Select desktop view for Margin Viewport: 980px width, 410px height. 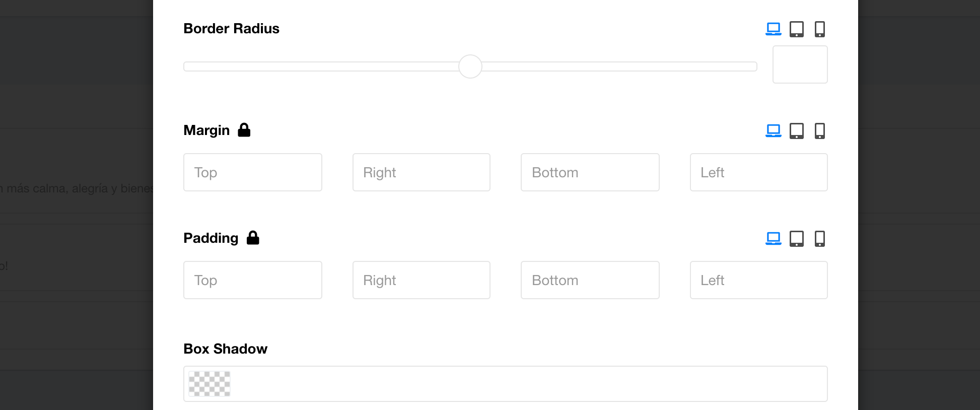[x=773, y=130]
